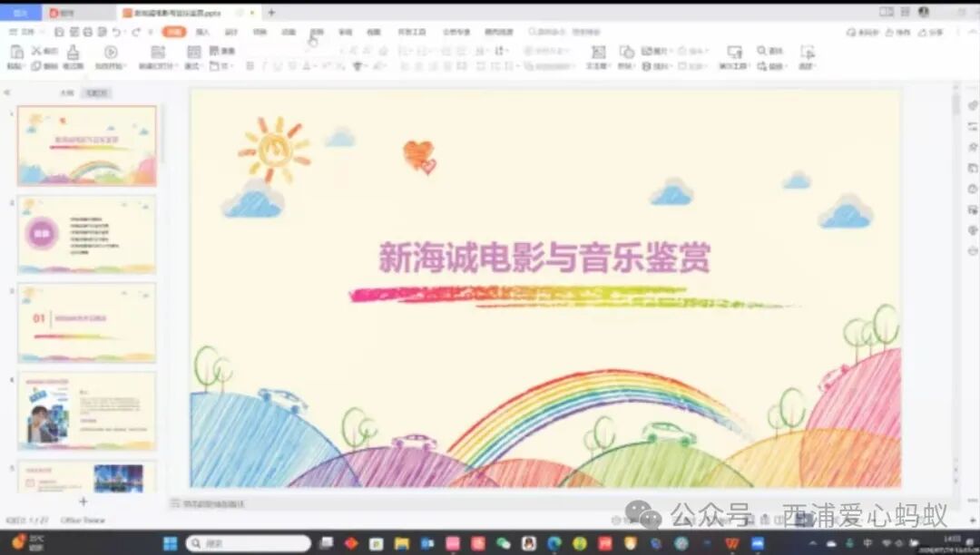Viewport: 980px width, 555px height.
Task: Select slide 3 thumbnail labeled 01
Action: [87, 323]
